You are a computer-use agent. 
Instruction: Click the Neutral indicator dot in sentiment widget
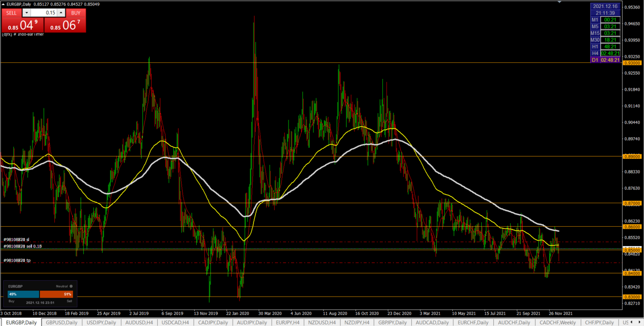(x=71, y=287)
